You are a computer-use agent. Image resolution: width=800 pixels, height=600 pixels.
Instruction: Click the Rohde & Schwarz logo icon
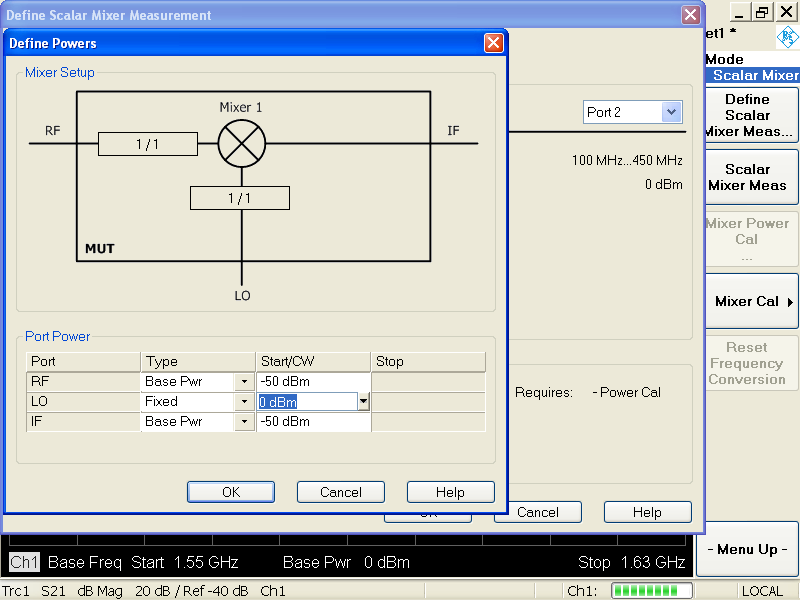click(x=787, y=37)
